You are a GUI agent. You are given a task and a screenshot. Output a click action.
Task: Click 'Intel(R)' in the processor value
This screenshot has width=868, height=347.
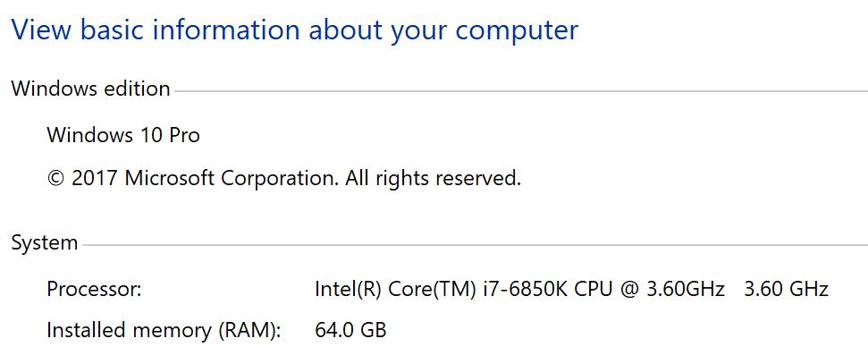[x=348, y=289]
